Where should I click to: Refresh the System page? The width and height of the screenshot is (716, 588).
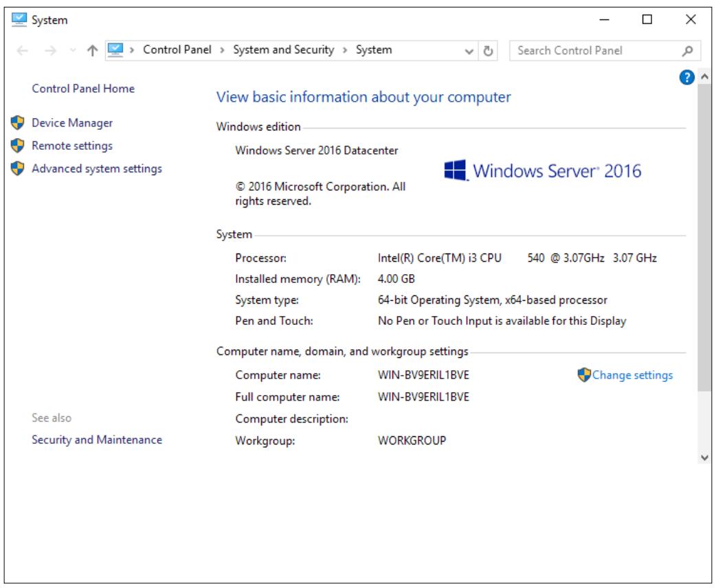point(488,51)
